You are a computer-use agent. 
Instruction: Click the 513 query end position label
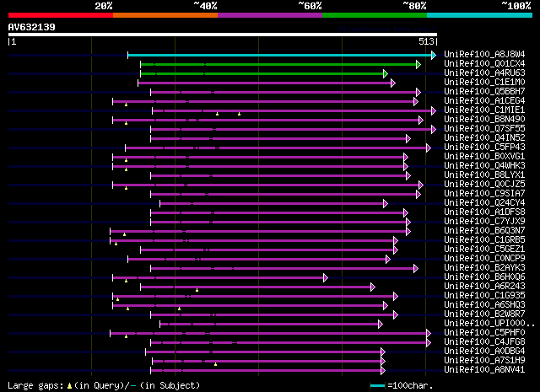[x=426, y=41]
